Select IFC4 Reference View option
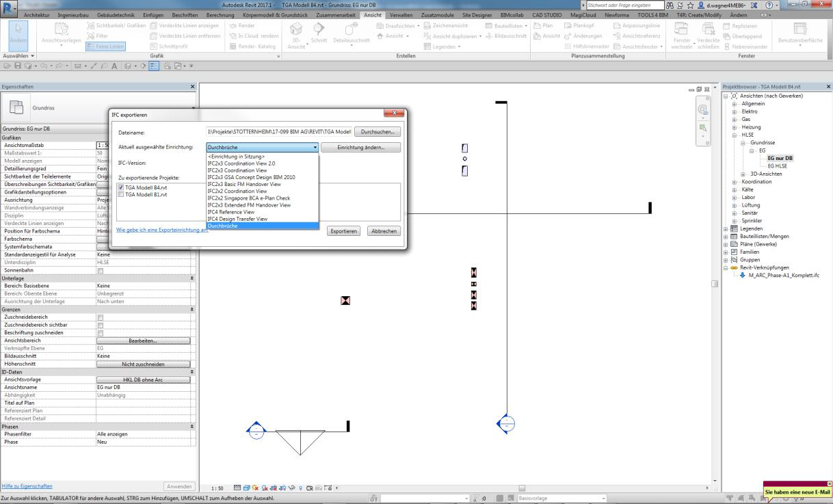833x504 pixels. click(263, 212)
